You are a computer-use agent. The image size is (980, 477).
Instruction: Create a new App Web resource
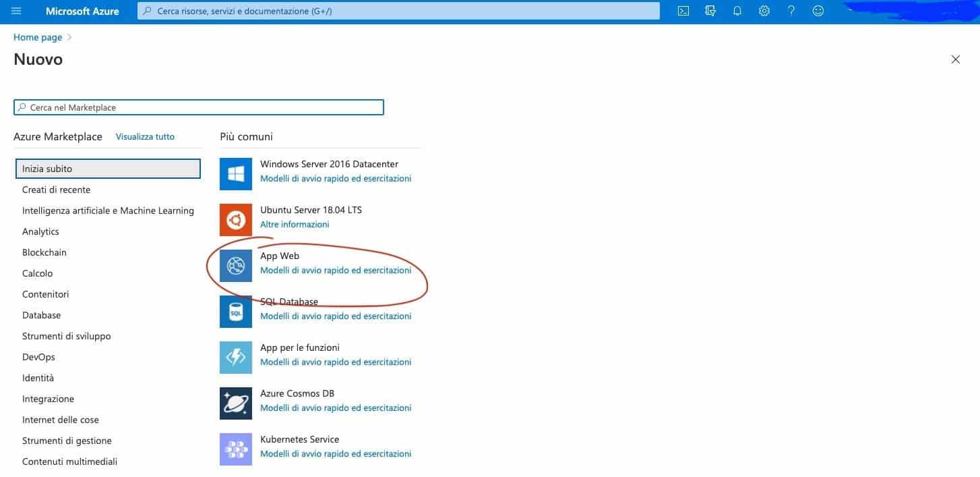(280, 256)
